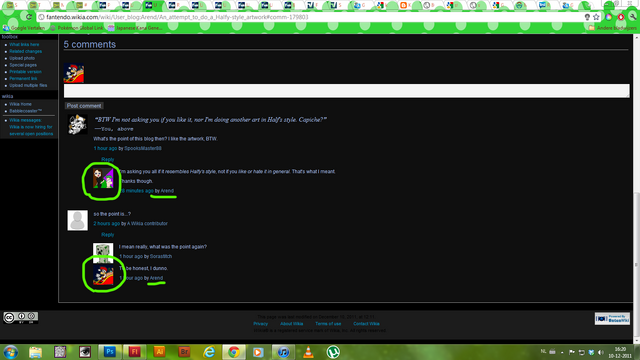Image resolution: width=640 pixels, height=360 pixels.
Task: Click Arend's green and purple avatar
Action: coord(103,178)
